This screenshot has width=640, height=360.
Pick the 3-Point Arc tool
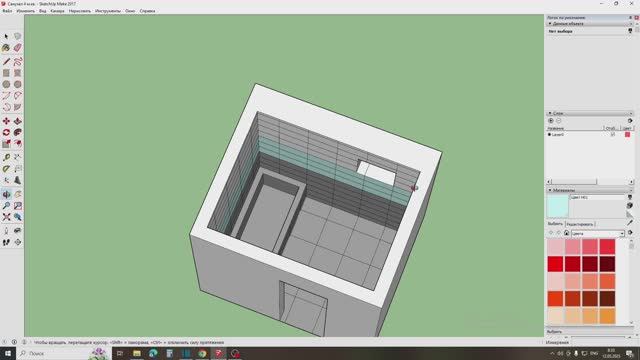6,107
